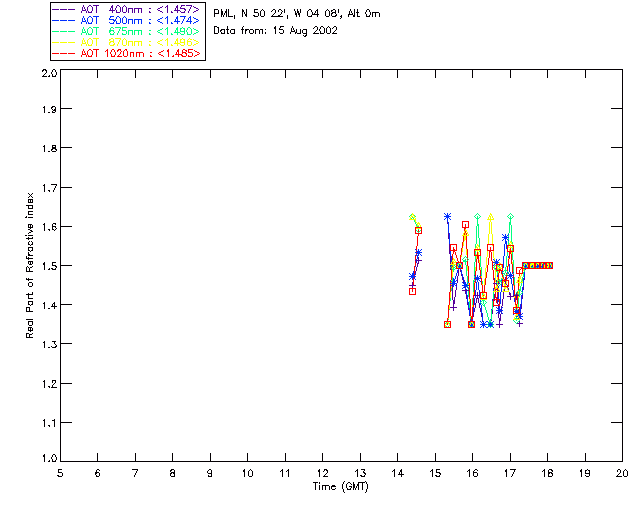Viewport: 640px width, 512px height.
Task: Click the x-axis tick label 14
Action: click(x=398, y=473)
